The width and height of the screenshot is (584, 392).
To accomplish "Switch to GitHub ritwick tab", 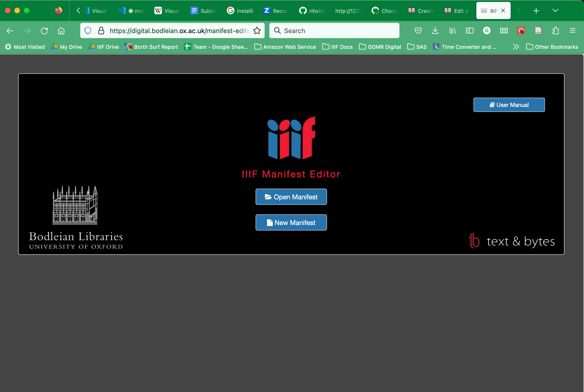I will [x=312, y=11].
